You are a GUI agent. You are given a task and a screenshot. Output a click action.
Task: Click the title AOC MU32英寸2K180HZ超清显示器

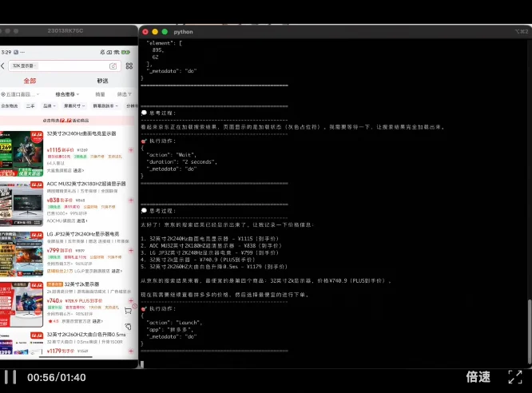click(x=86, y=184)
